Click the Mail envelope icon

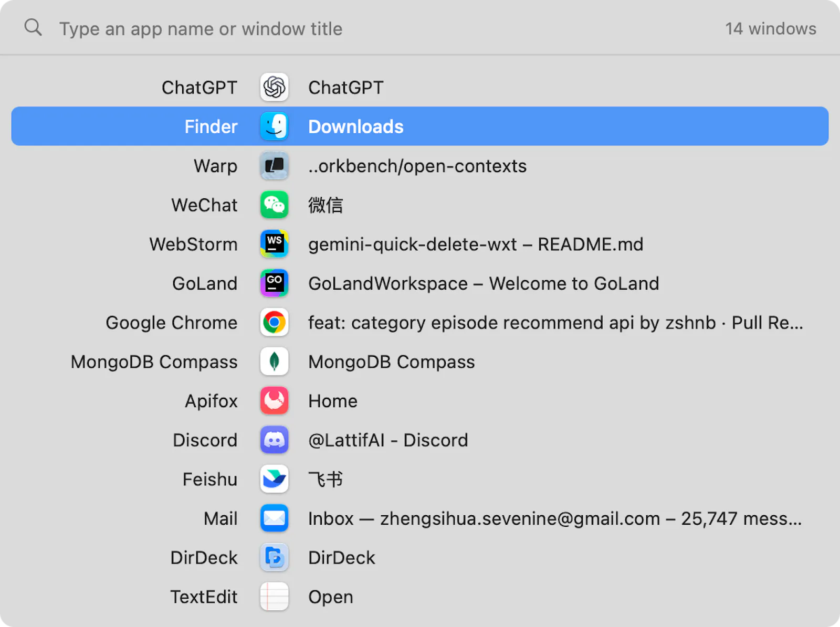274,518
